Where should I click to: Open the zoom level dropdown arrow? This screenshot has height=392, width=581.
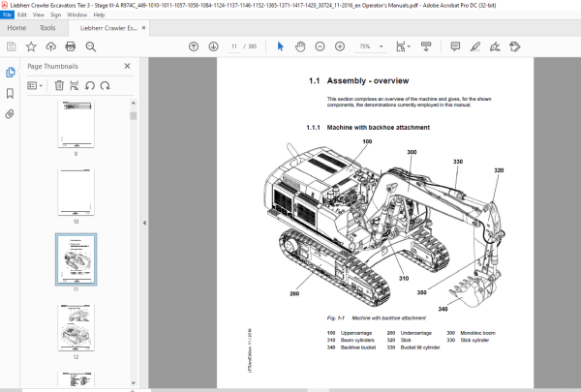381,46
